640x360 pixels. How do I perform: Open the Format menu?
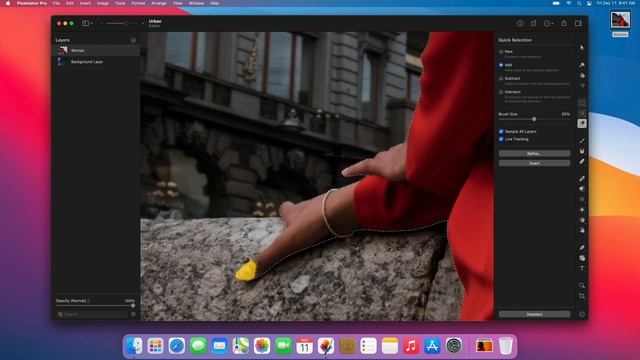pos(138,3)
